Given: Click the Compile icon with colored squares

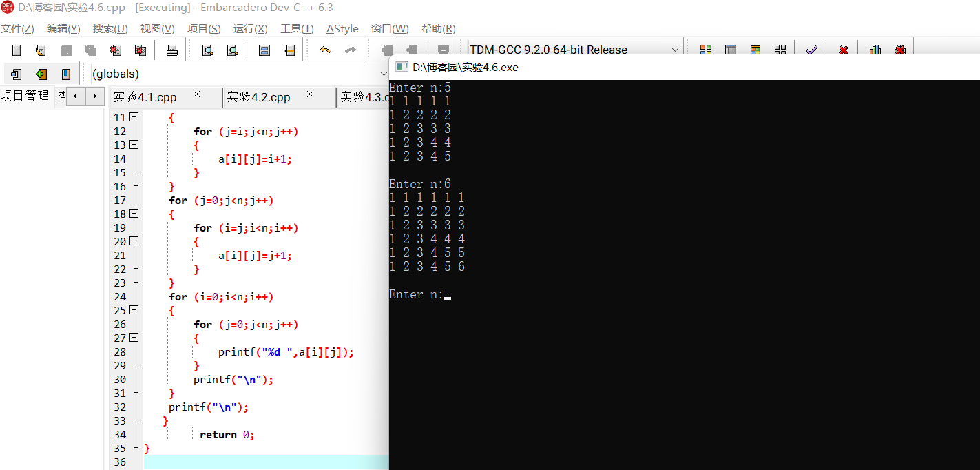Looking at the screenshot, I should [x=706, y=50].
